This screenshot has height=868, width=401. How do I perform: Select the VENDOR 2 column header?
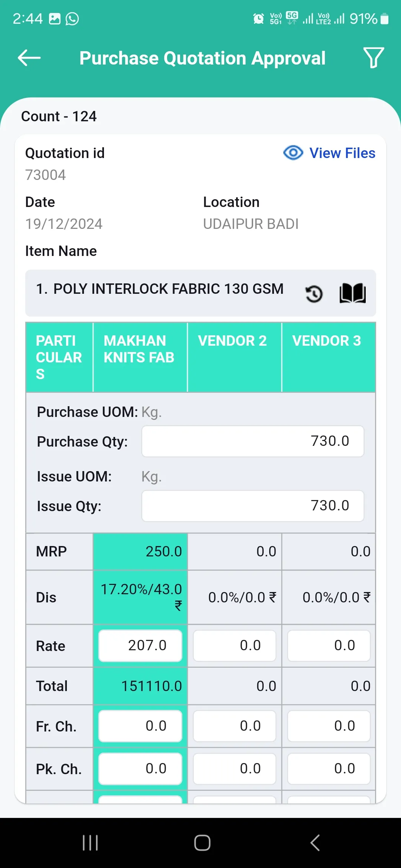pyautogui.click(x=235, y=357)
